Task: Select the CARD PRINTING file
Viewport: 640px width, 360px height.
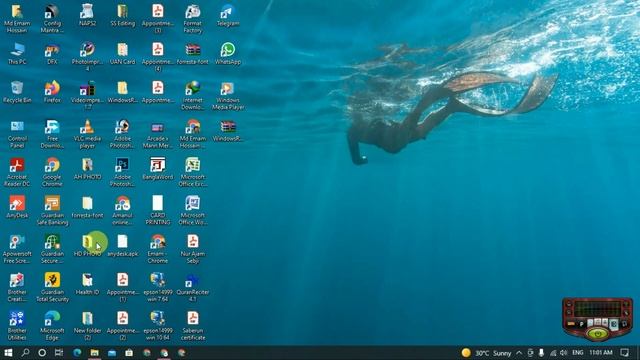Action: click(x=158, y=211)
